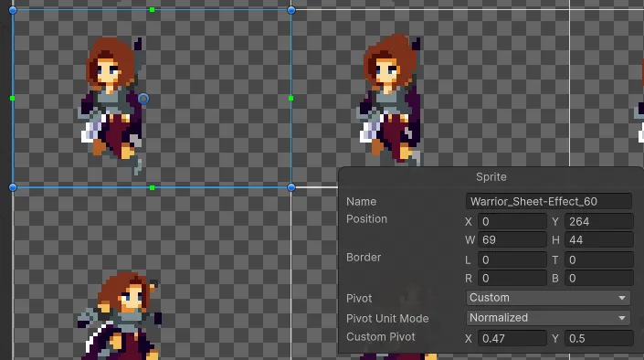Click the Custom Pivot Y field
The height and width of the screenshot is (360, 644).
tap(599, 338)
